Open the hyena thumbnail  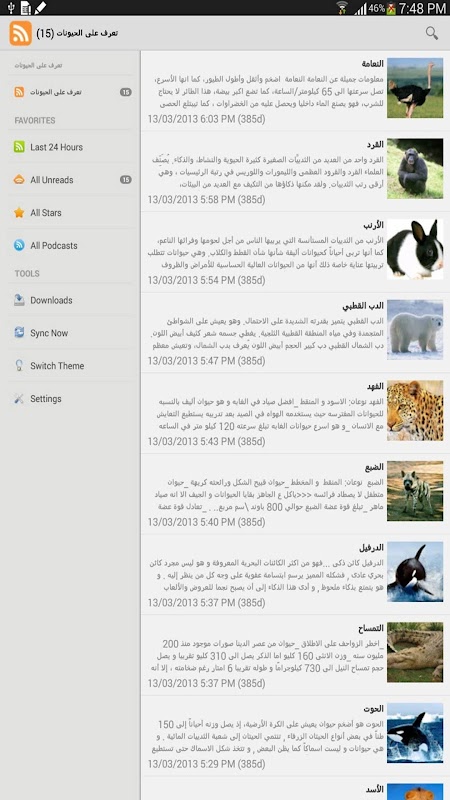click(x=415, y=491)
